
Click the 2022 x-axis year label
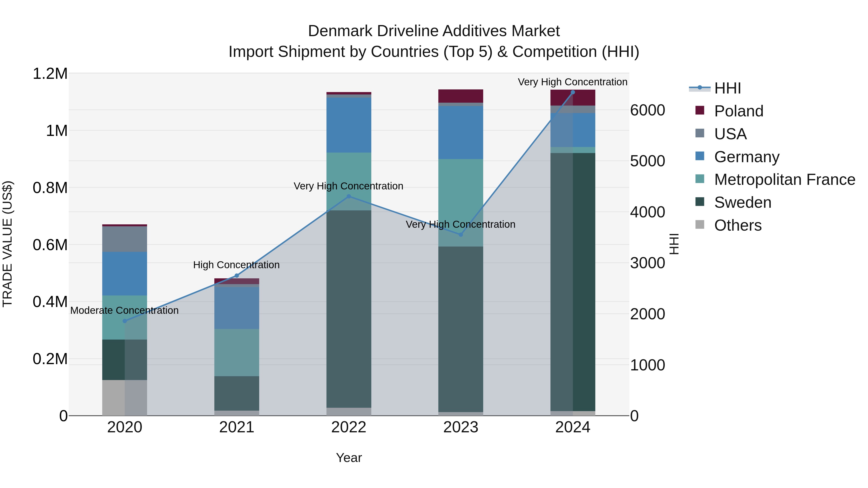point(349,427)
